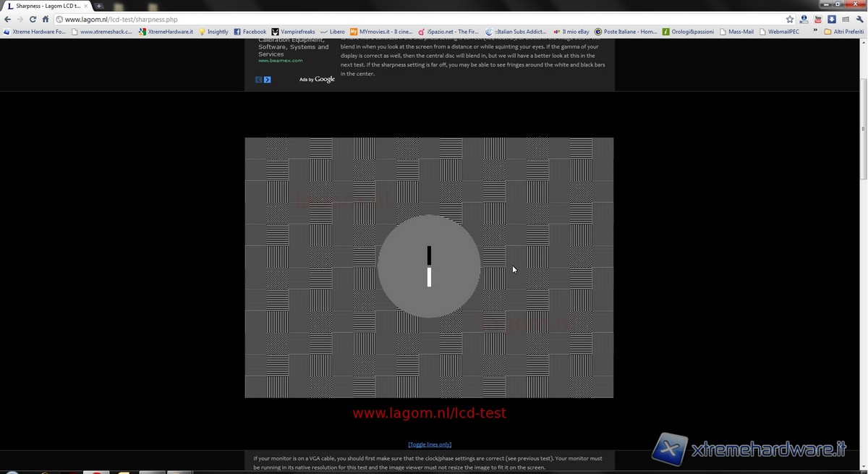Open the Il mio eBay bookmark
Screen dimensions: 868x474
click(571, 32)
